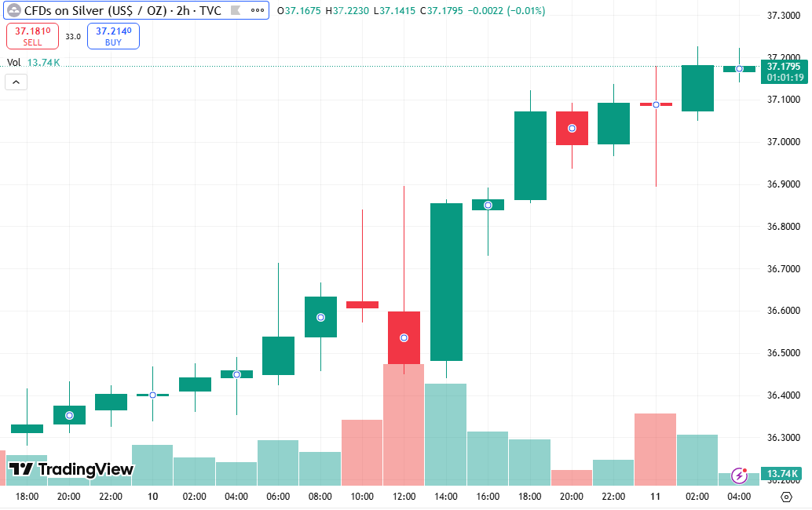The width and height of the screenshot is (812, 510).
Task: Click the event marker on 20:00 red candle
Action: 572,128
